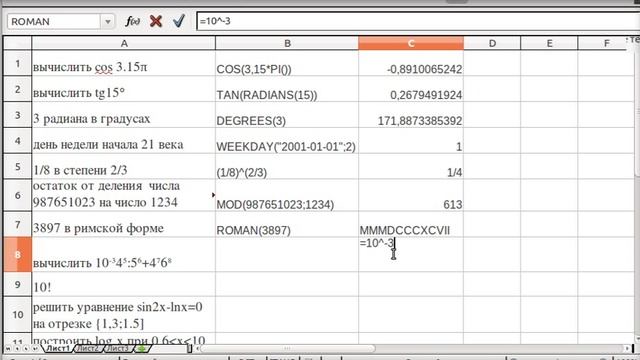Viewport: 640px width, 360px height.
Task: Go to next sheet navigation arrow
Action: 26,349
